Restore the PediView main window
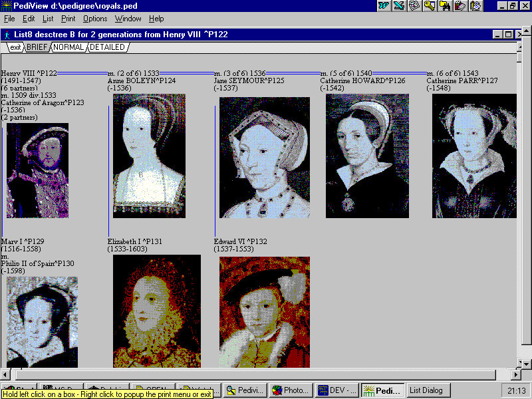The height and width of the screenshot is (399, 532). (x=513, y=6)
